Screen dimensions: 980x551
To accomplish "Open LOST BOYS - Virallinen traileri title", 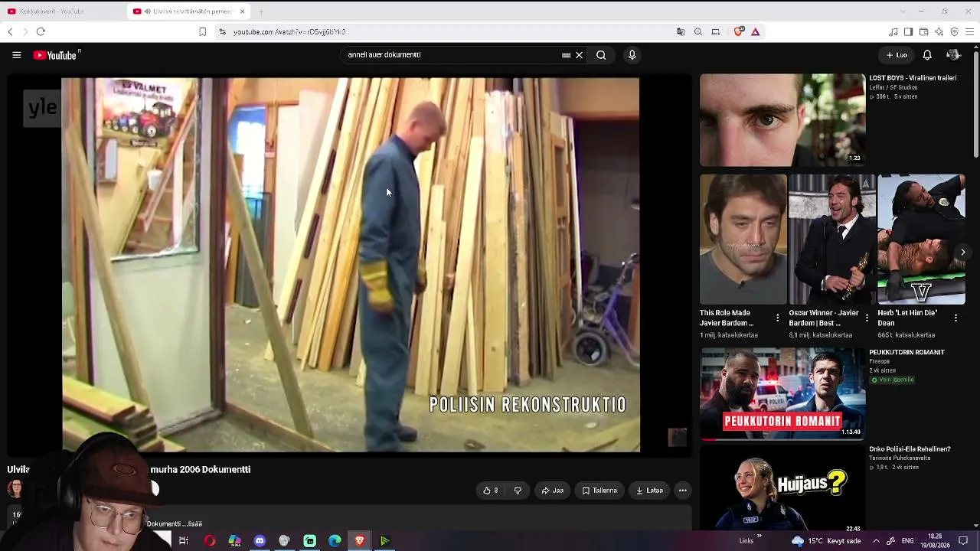I will point(913,78).
